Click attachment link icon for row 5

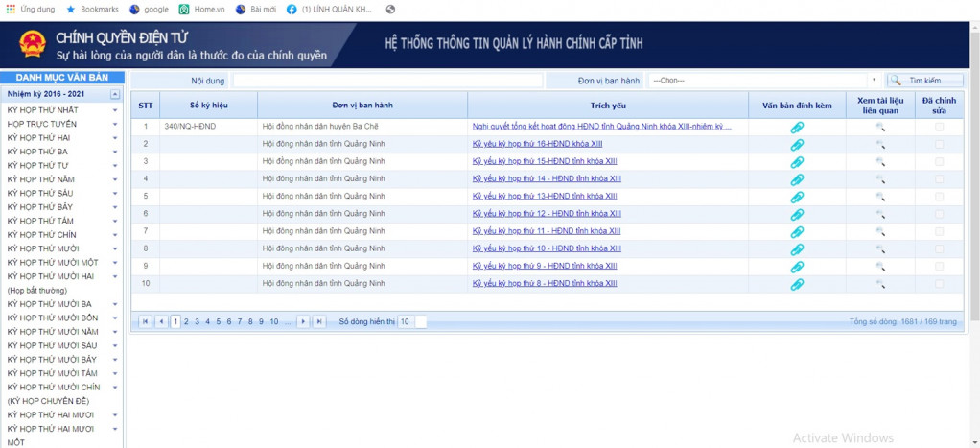(x=796, y=197)
